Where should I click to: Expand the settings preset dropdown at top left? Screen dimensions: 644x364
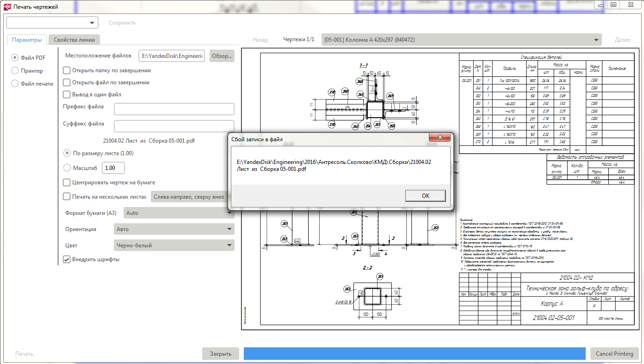[52, 23]
